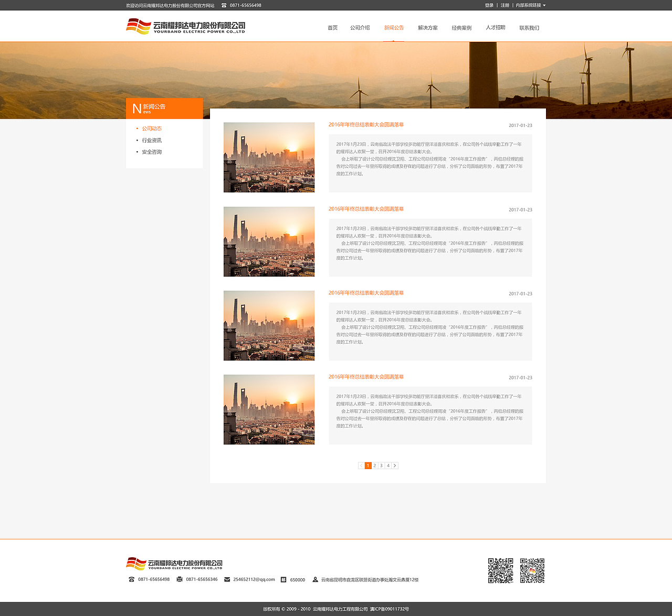Click the Yourband Electric Power header logo
The width and height of the screenshot is (672, 616).
click(x=185, y=26)
